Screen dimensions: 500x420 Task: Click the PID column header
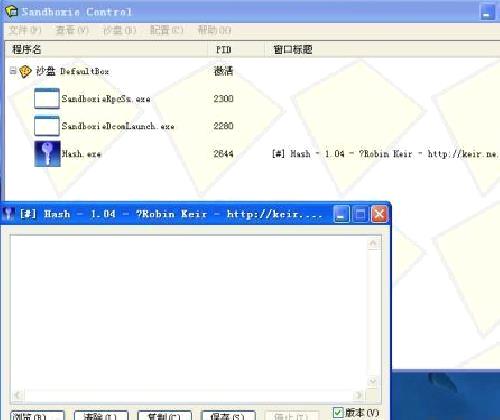point(236,49)
